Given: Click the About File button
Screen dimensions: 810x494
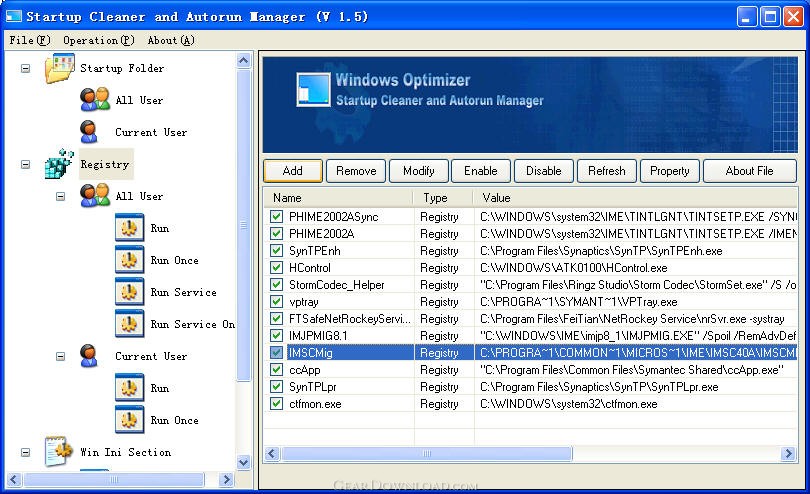Looking at the screenshot, I should (x=750, y=171).
